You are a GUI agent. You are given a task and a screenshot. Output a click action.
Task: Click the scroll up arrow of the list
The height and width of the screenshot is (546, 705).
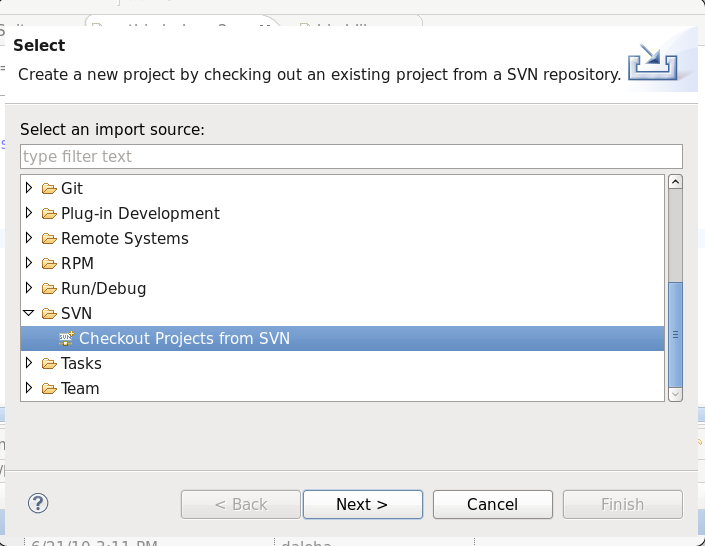click(x=675, y=183)
